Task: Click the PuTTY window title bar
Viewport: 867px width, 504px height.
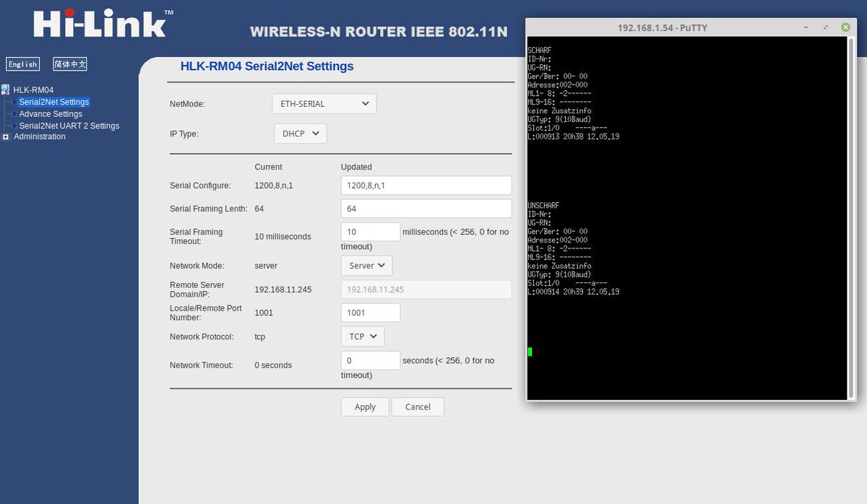Action: [663, 27]
